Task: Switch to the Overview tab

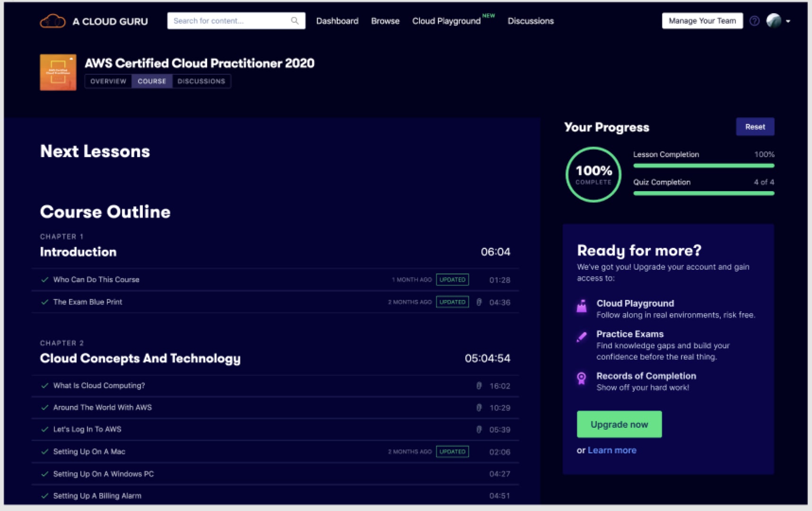Action: (108, 81)
